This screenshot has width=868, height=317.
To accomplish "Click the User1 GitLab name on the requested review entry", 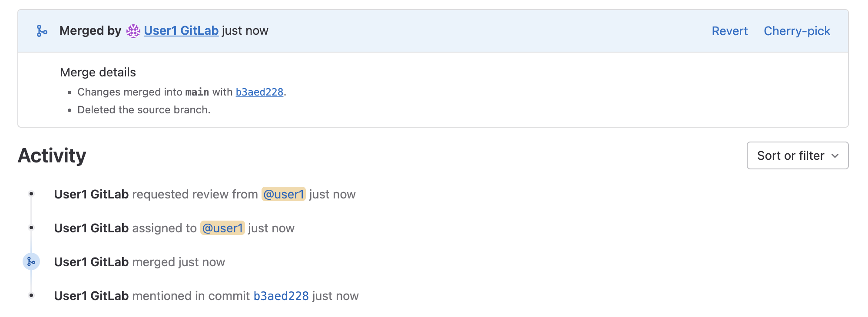I will [91, 194].
